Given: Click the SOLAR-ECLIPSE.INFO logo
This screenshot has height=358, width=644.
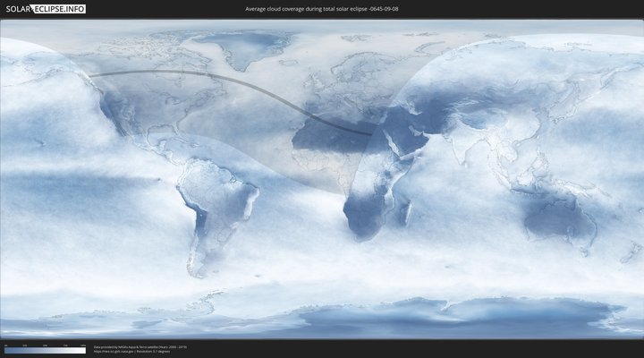Looking at the screenshot, I should [46, 9].
